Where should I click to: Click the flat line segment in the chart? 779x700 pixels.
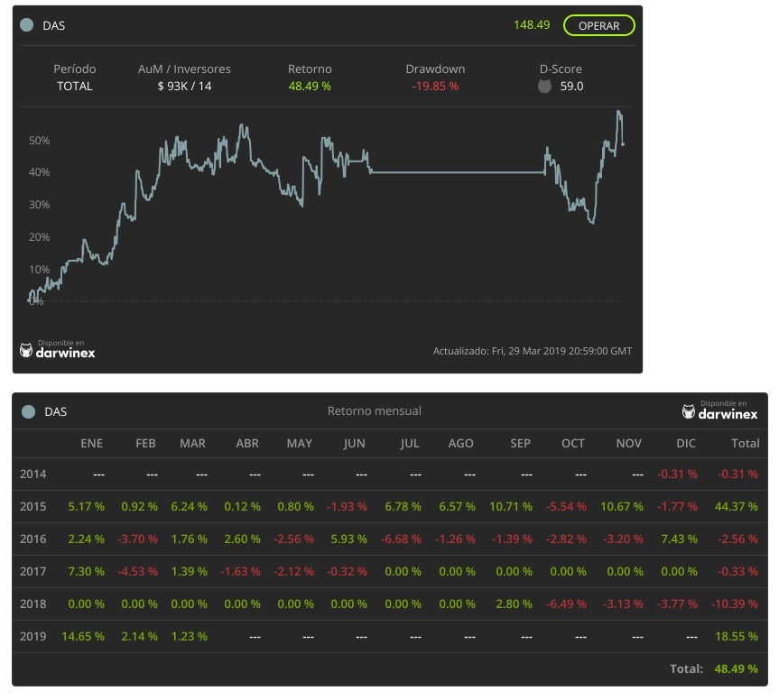pos(456,172)
